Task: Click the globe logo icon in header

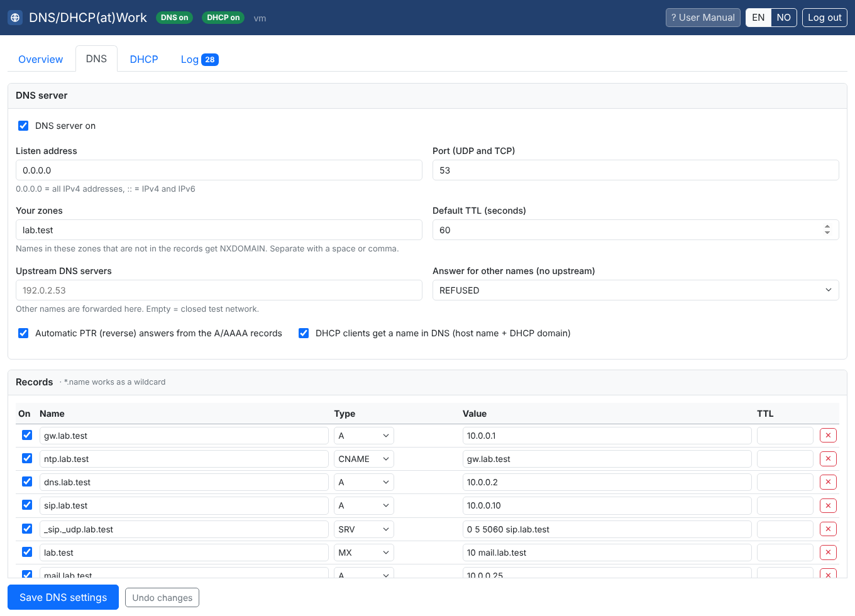Action: (x=15, y=18)
